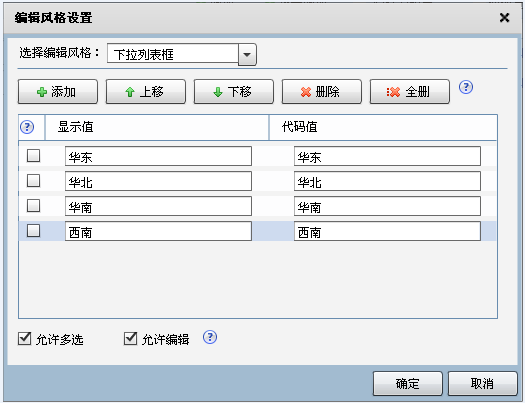Click help icon in the table header

tap(27, 127)
